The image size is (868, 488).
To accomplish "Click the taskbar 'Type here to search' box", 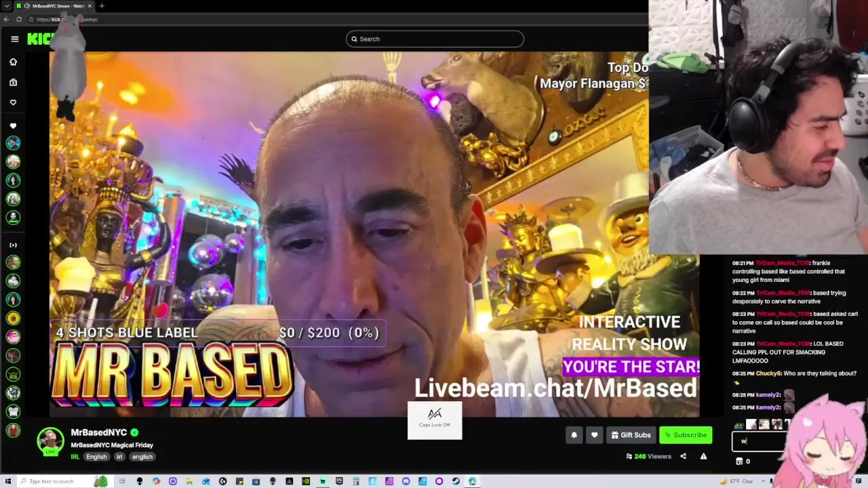I will [x=65, y=481].
